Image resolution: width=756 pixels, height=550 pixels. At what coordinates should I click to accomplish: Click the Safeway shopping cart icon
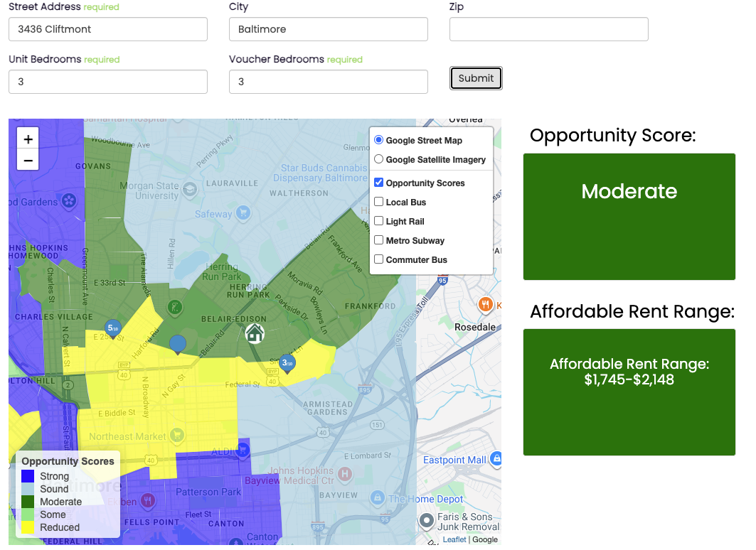coord(244,212)
